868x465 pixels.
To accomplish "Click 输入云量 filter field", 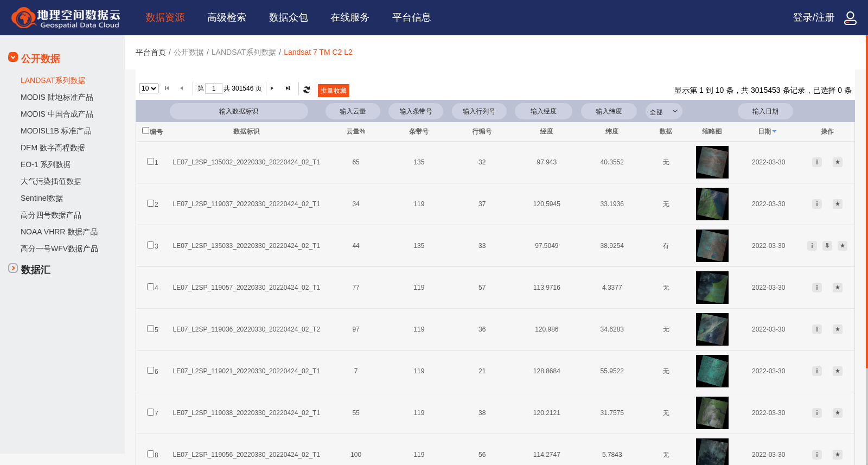I will point(353,111).
